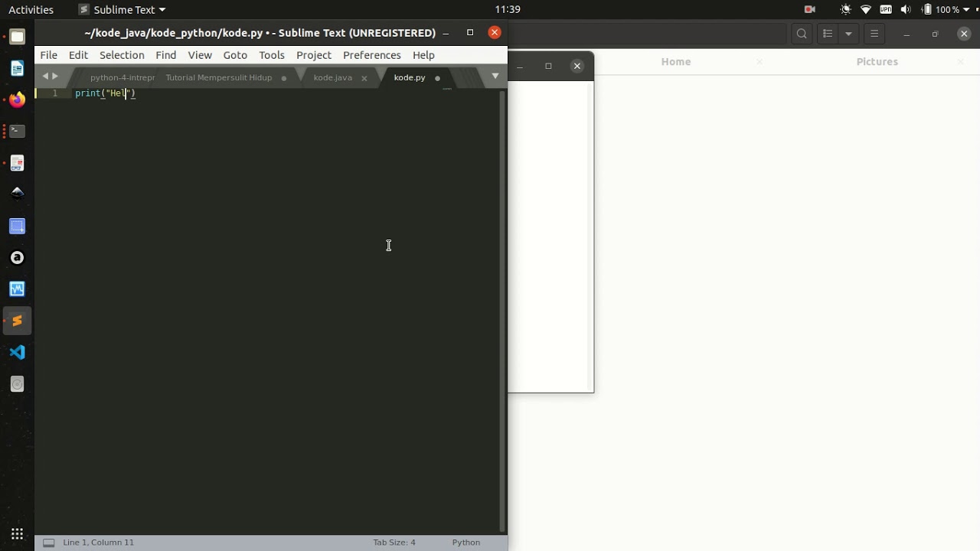The image size is (980, 551).
Task: Close the Home tab in Files
Action: (x=759, y=61)
